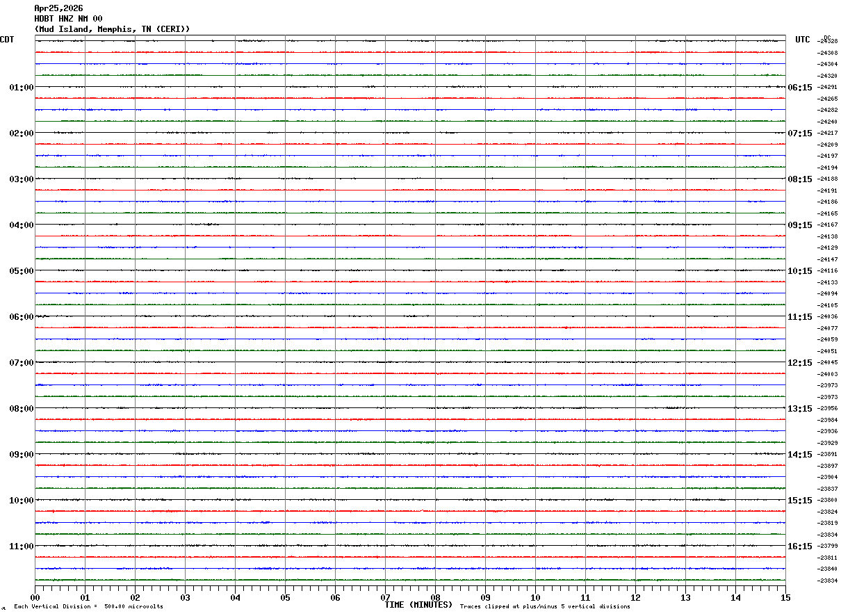Click the Mud Island, Memphis, TN (CERI) caption

coord(112,29)
